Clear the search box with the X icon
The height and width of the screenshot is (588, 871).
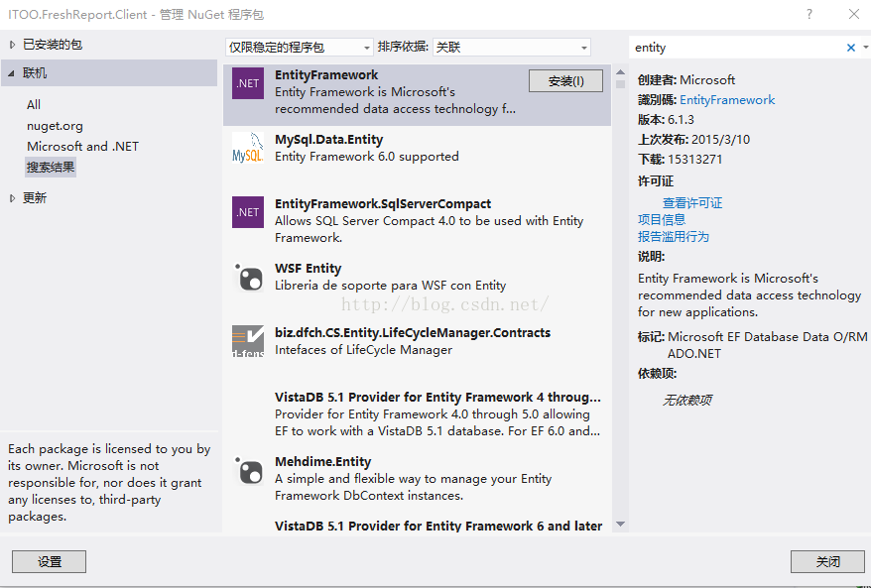coord(850,48)
